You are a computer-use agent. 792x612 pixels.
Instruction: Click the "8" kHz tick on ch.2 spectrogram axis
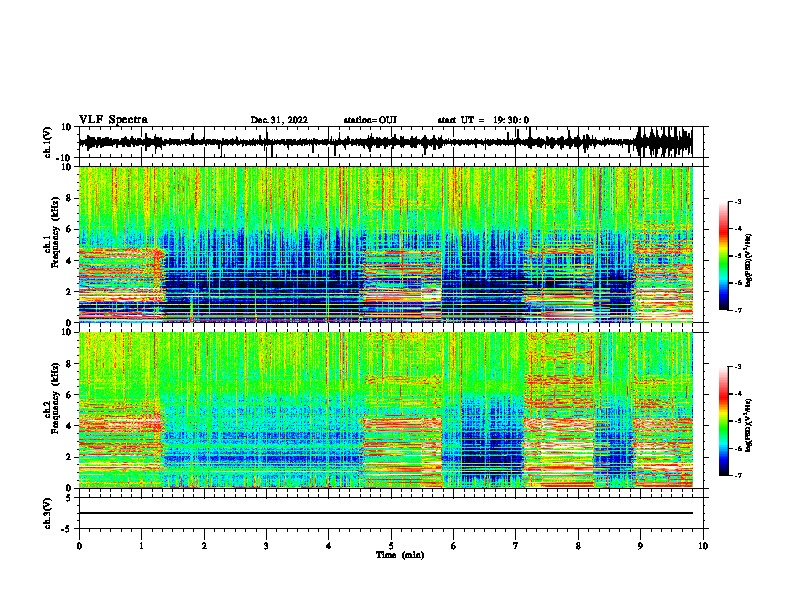(x=70, y=364)
